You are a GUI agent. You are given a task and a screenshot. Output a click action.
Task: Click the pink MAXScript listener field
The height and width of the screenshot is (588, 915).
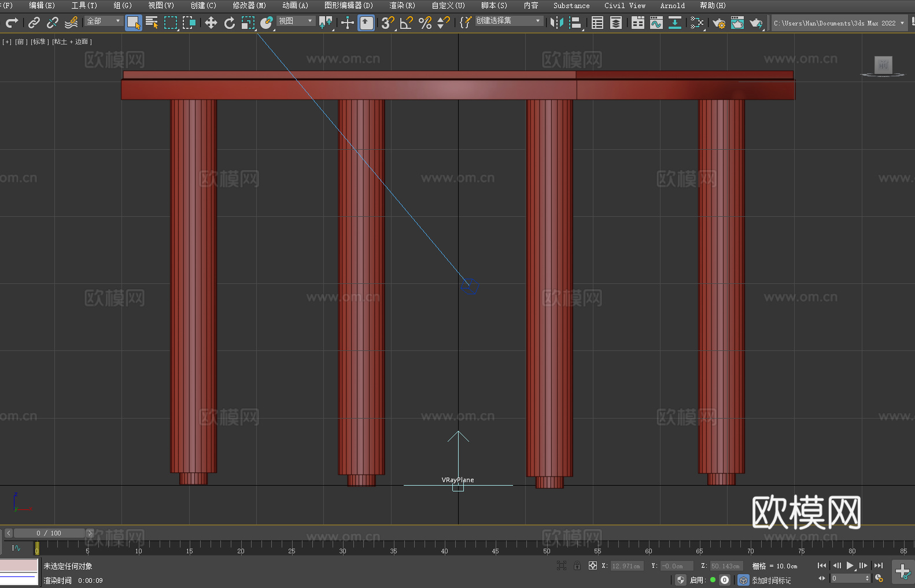[x=19, y=565]
